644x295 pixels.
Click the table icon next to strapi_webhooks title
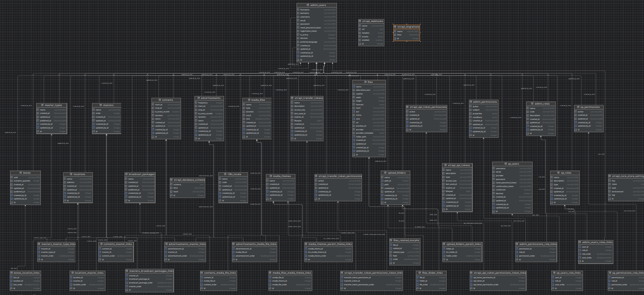(x=360, y=21)
